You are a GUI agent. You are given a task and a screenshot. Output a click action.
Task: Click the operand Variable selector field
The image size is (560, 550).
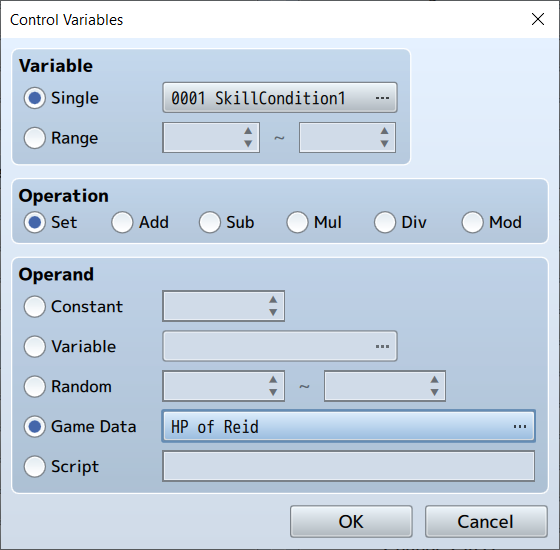280,346
